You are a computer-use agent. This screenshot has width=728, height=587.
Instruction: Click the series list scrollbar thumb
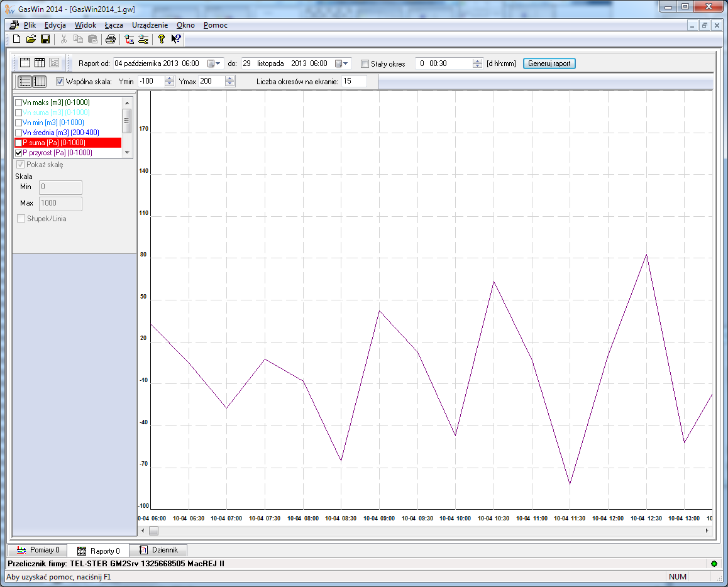click(127, 121)
